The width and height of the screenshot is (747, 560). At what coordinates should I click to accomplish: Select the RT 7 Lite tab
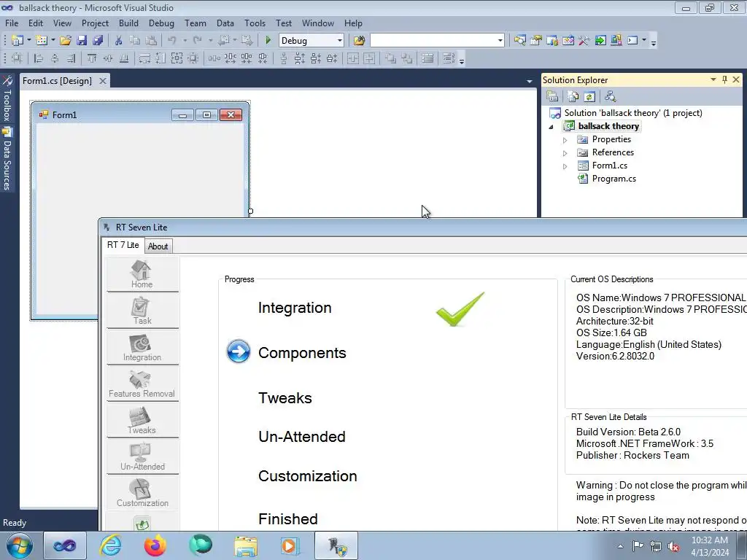coord(123,245)
